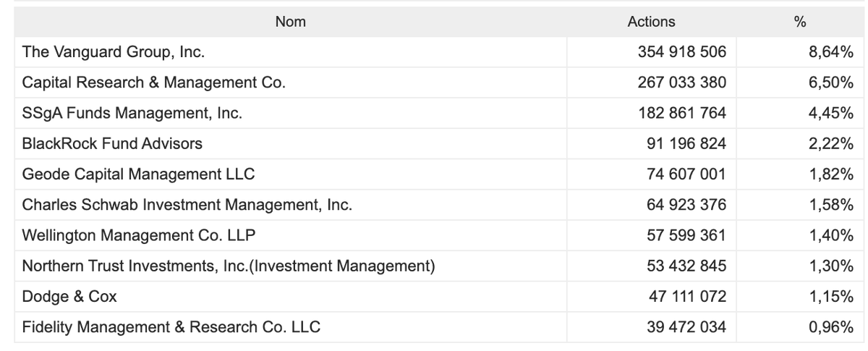Click Fidelity Management & Research Co. LLC

pos(171,327)
